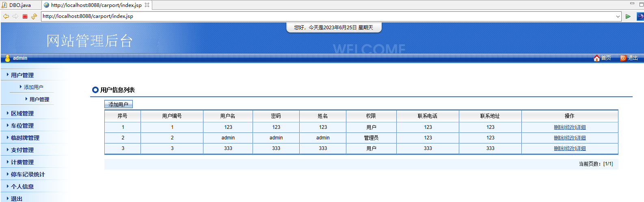Open 详细 in the admin row
Viewport: 644px width, 202px height.
coord(581,138)
